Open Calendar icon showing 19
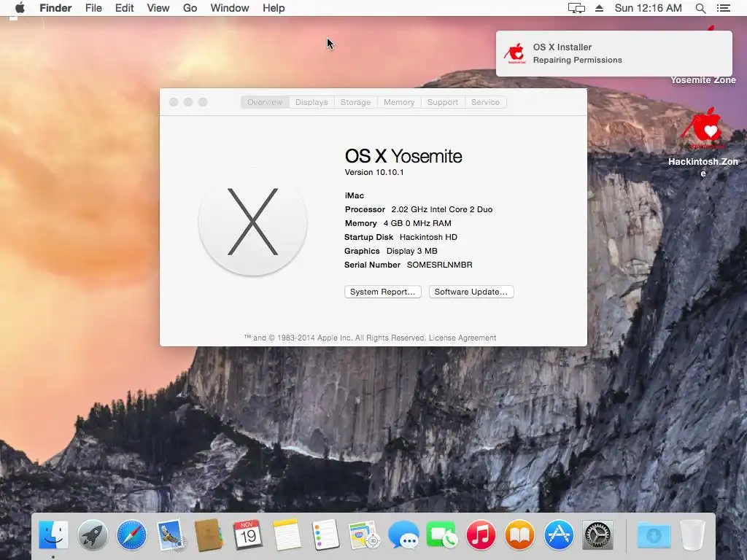747x560 pixels. [x=248, y=534]
